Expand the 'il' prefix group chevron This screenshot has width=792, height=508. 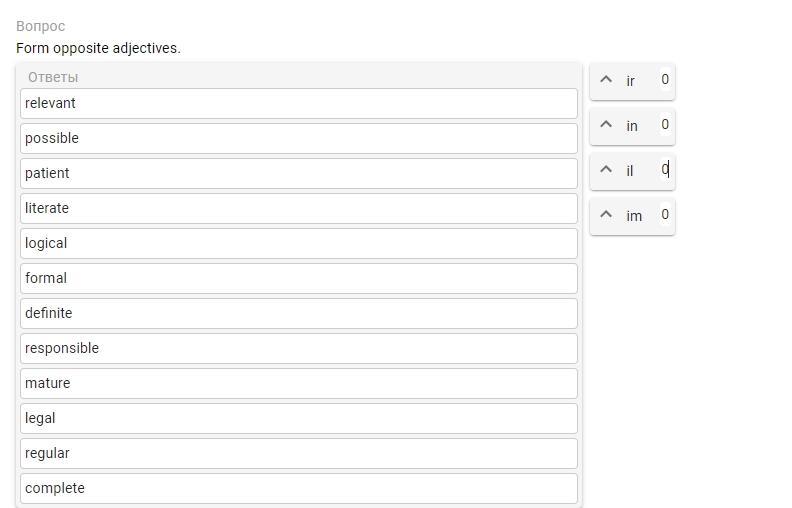point(606,170)
